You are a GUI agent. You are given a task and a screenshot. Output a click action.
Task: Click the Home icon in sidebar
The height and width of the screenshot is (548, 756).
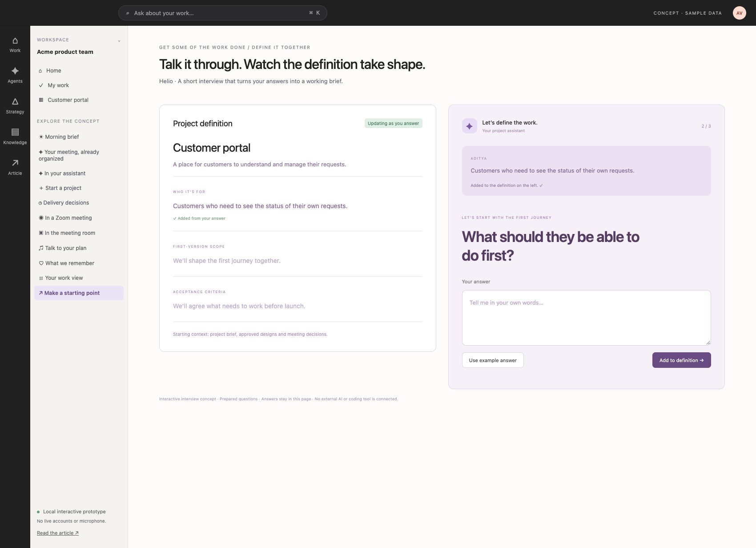40,71
